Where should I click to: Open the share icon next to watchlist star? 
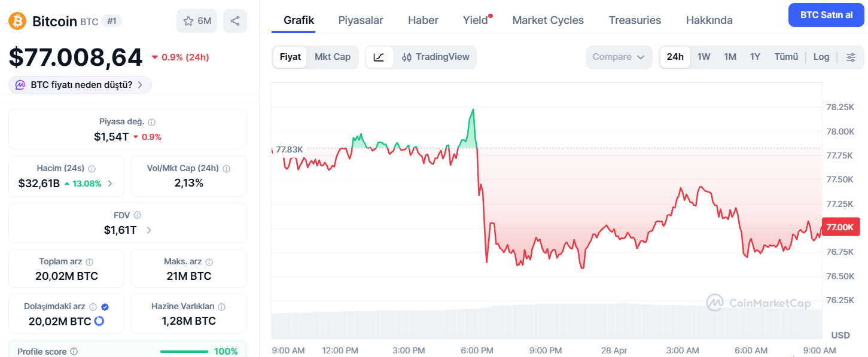pos(234,20)
